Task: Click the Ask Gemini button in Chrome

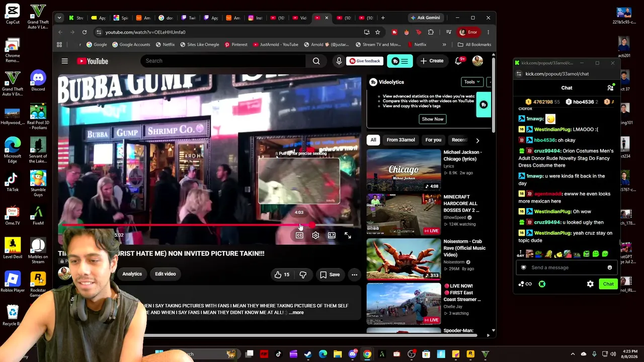Action: pyautogui.click(x=425, y=18)
